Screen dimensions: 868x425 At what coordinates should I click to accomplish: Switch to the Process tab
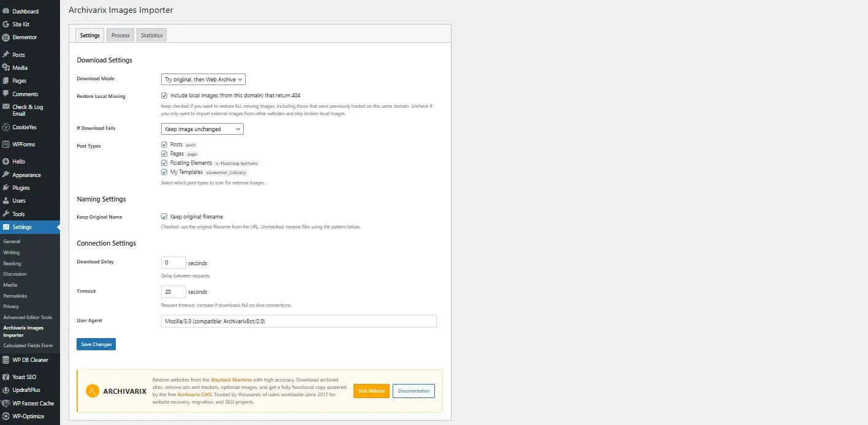[120, 36]
